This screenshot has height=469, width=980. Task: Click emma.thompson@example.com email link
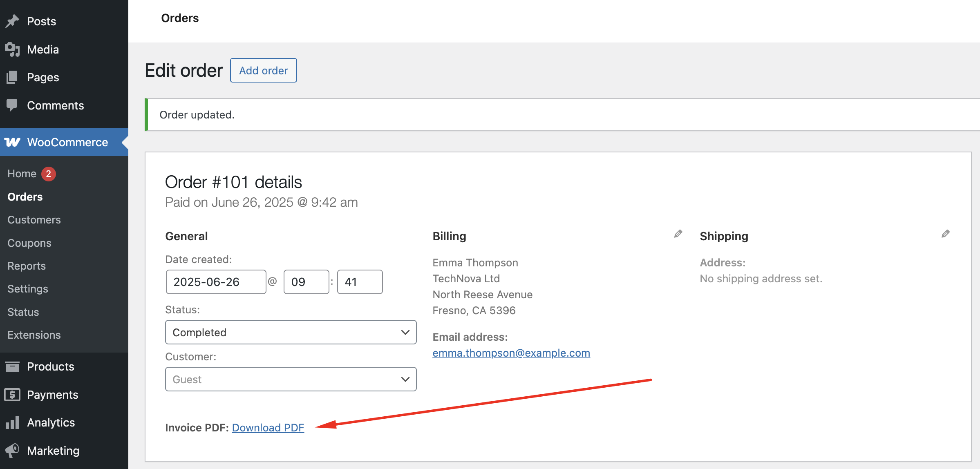click(511, 353)
